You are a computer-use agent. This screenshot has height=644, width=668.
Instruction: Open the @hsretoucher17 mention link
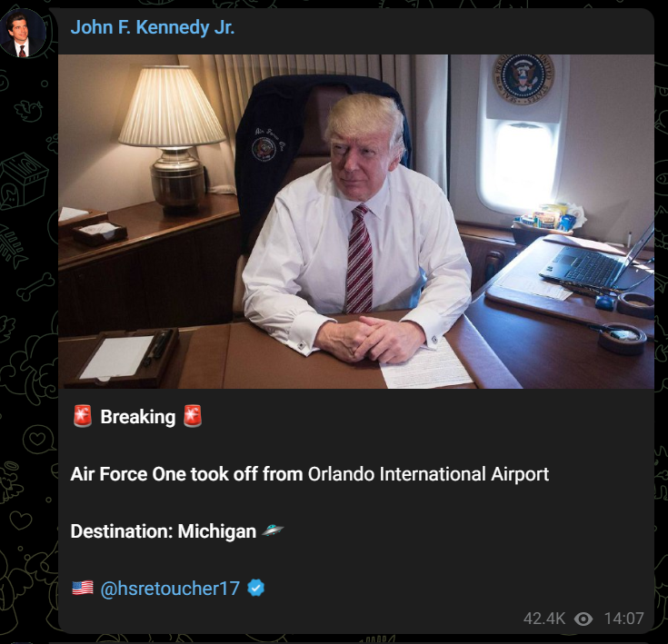[x=170, y=589]
